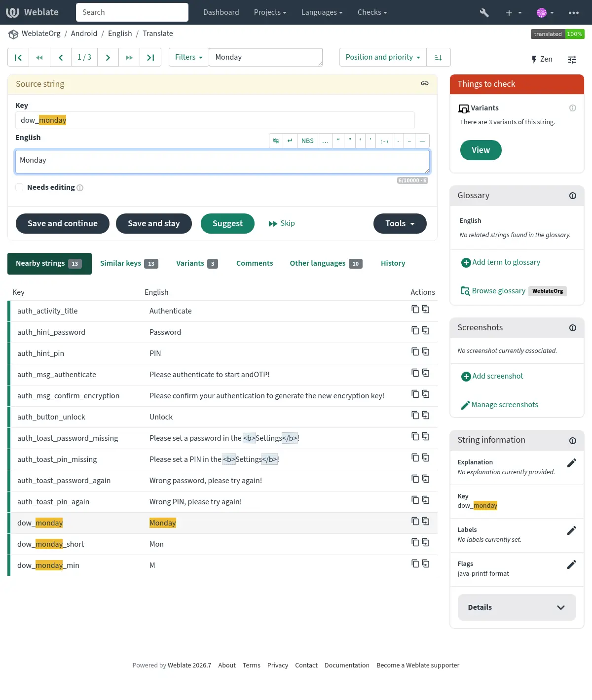Open wrench management tools icon
This screenshot has height=700, width=592.
(484, 12)
